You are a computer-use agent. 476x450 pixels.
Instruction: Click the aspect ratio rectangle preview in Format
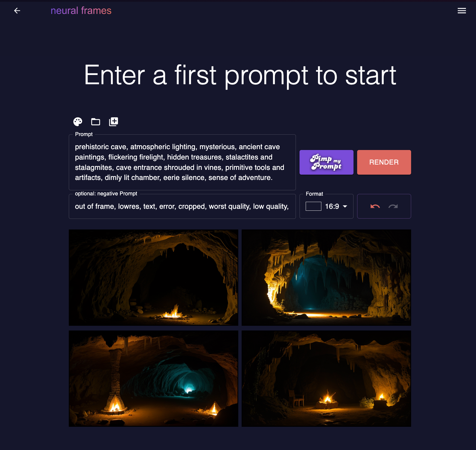tap(313, 206)
